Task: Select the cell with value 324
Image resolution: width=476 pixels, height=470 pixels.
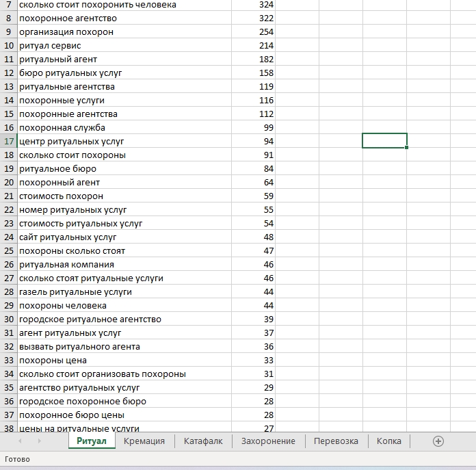Action: tap(254, 5)
